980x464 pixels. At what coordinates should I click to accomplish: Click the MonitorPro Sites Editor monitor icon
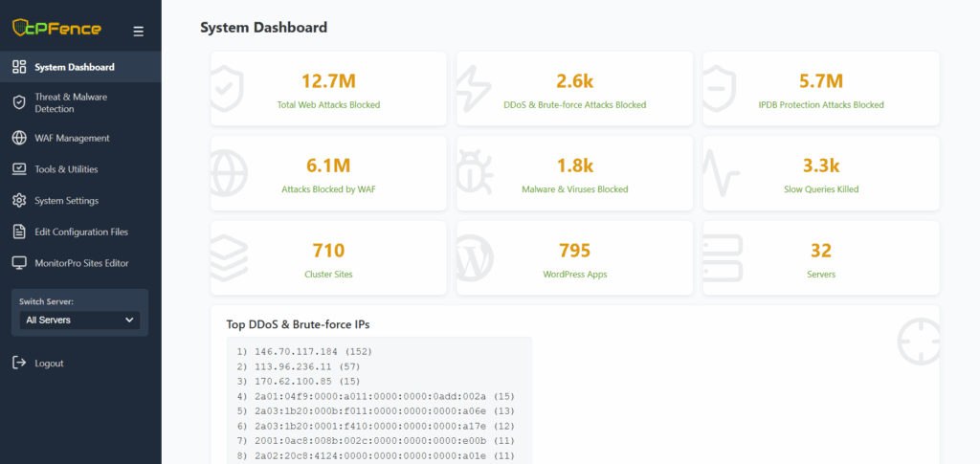tap(18, 263)
